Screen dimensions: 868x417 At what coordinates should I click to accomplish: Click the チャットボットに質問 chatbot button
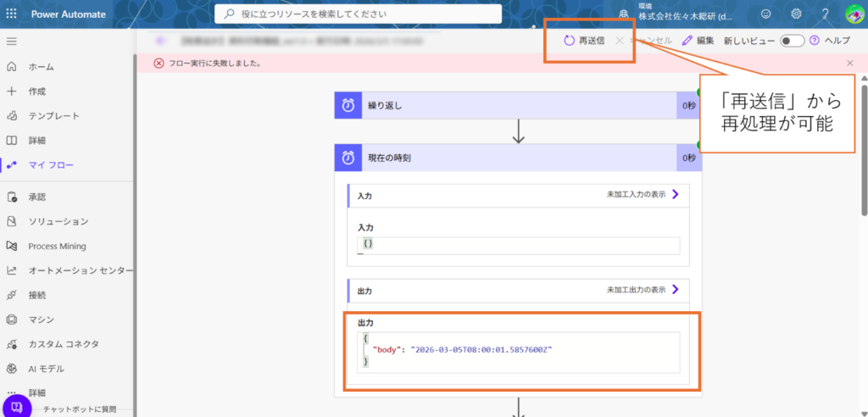(19, 407)
